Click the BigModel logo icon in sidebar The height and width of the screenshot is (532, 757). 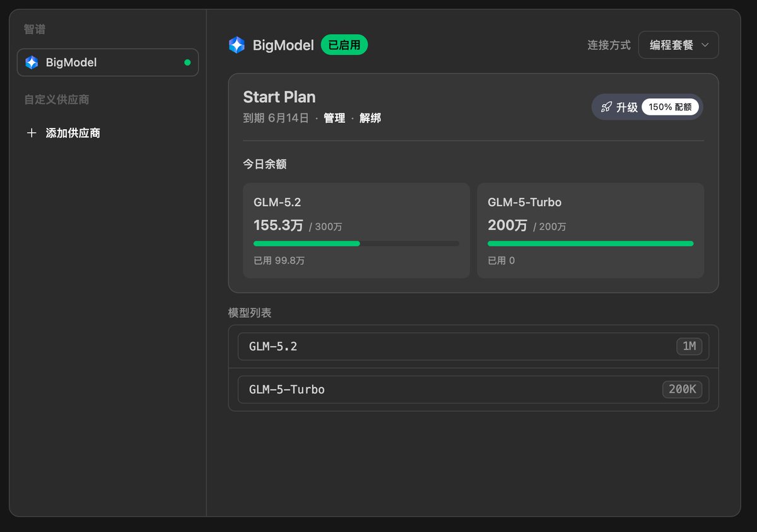tap(32, 62)
